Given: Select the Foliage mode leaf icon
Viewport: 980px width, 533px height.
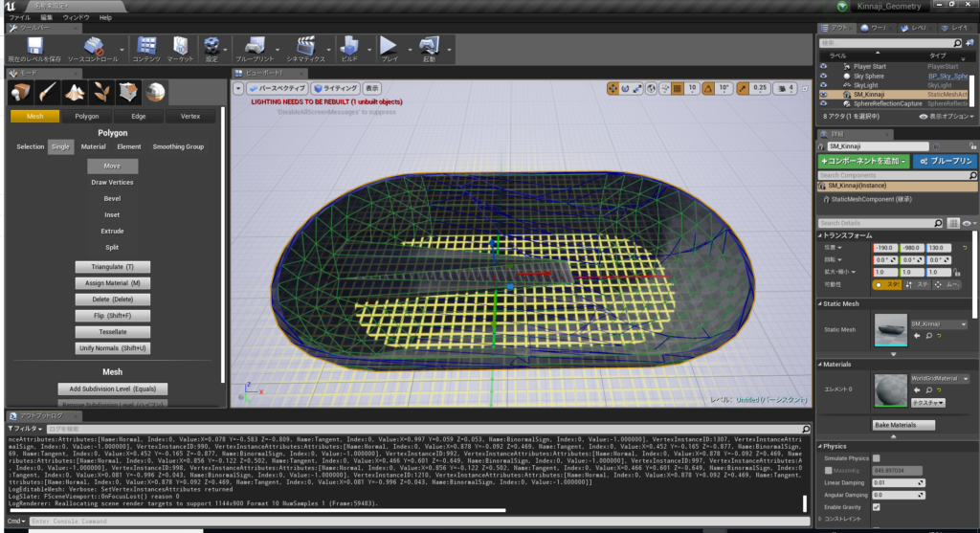Looking at the screenshot, I should click(101, 93).
